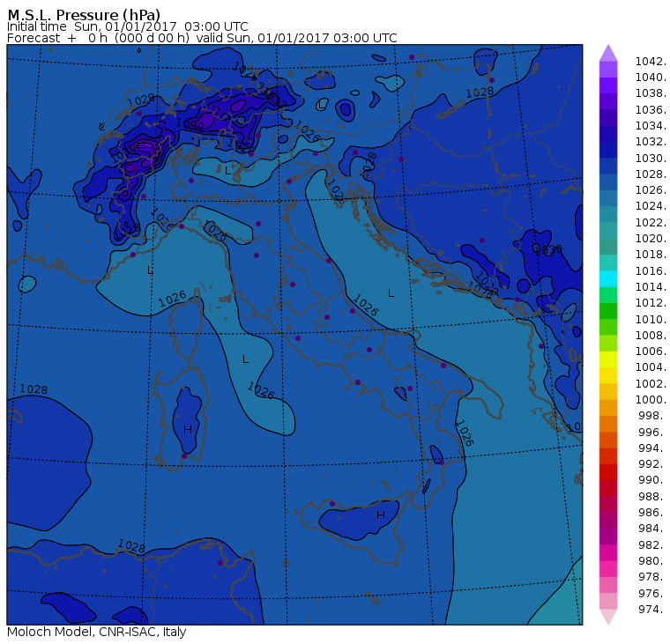Click the legend label '1014.'
Viewport: 670px width, 644px height.
651,286
